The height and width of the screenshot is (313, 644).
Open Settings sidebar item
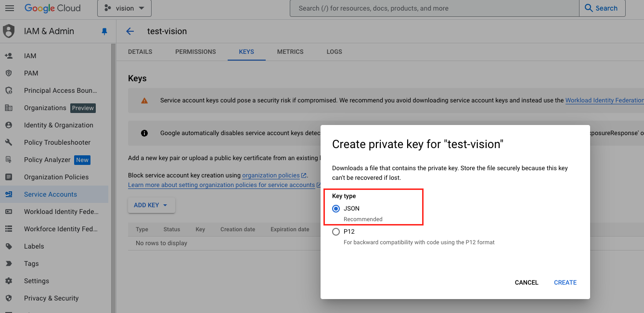point(54,281)
